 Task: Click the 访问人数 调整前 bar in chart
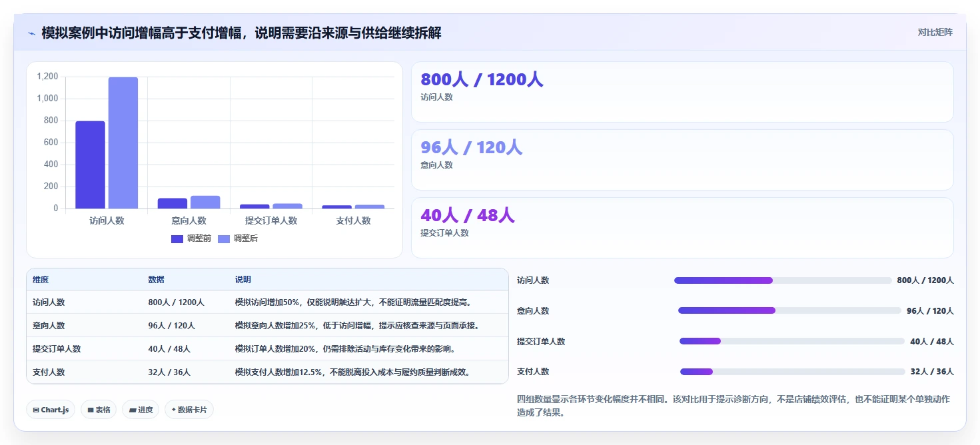90,165
